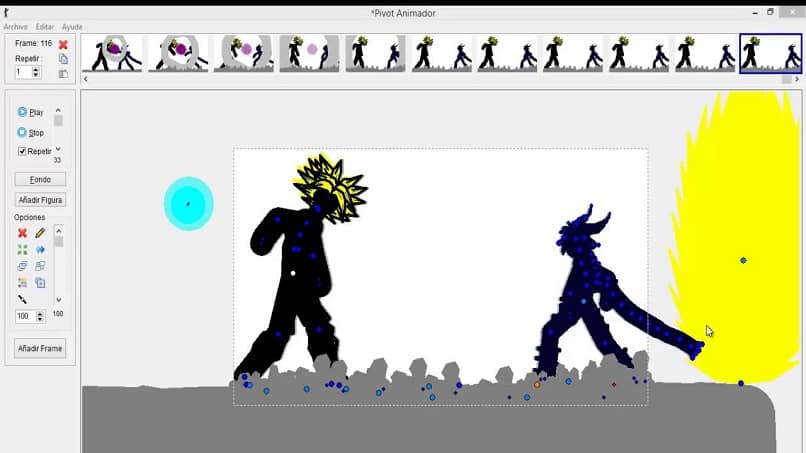Go left in the frame timeline
Image resolution: width=806 pixels, height=453 pixels.
click(86, 79)
